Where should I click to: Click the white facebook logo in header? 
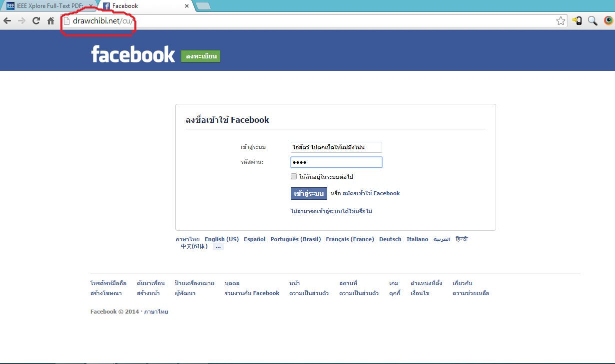(133, 54)
